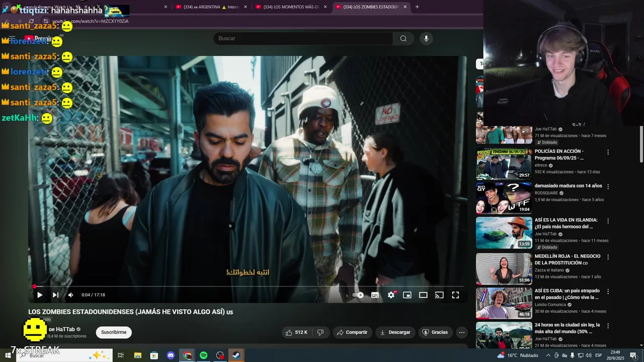Open demasiado madura con 14 años title

(568, 186)
